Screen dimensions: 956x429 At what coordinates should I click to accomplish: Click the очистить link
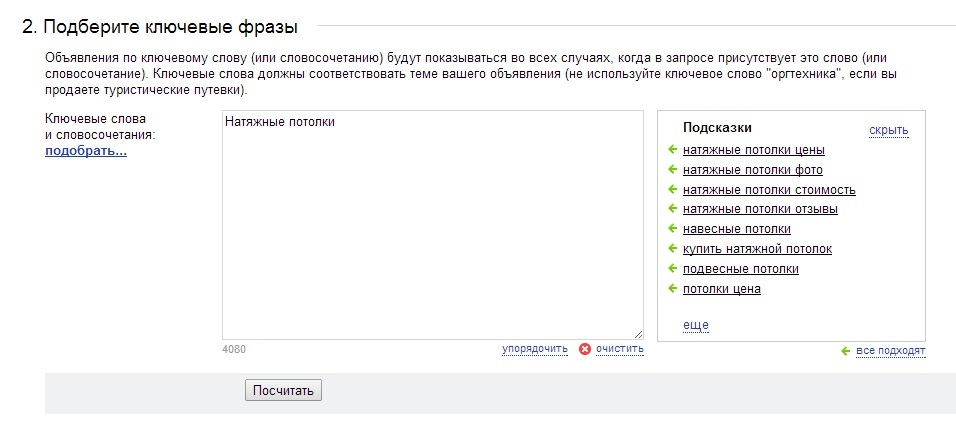(x=619, y=349)
